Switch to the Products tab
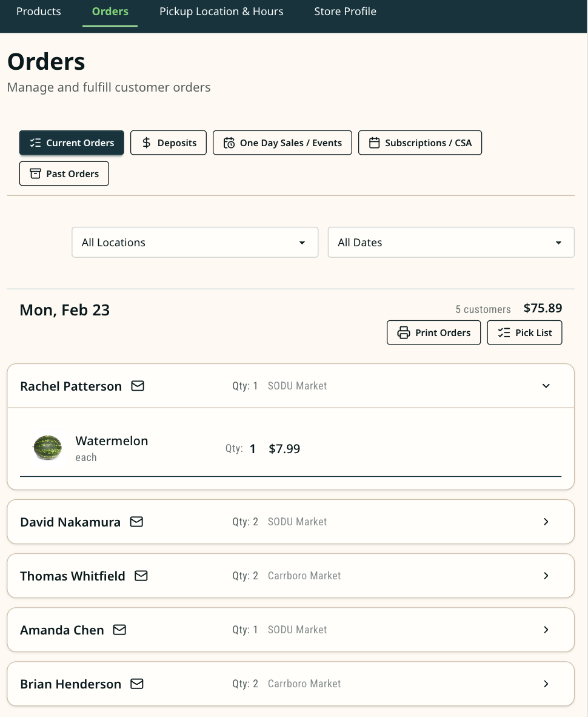The width and height of the screenshot is (588, 717). point(38,12)
